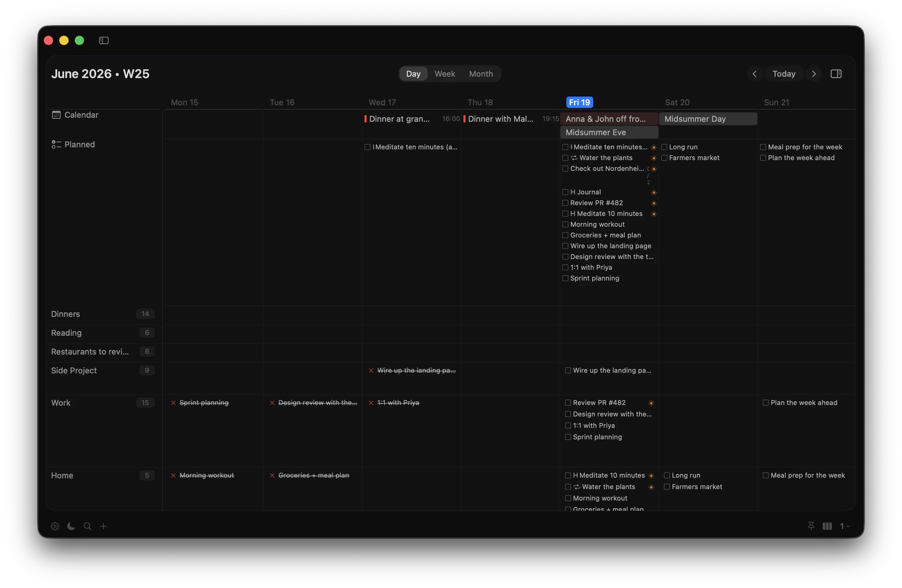
Task: Collapse the Reading list row
Action: tap(103, 333)
